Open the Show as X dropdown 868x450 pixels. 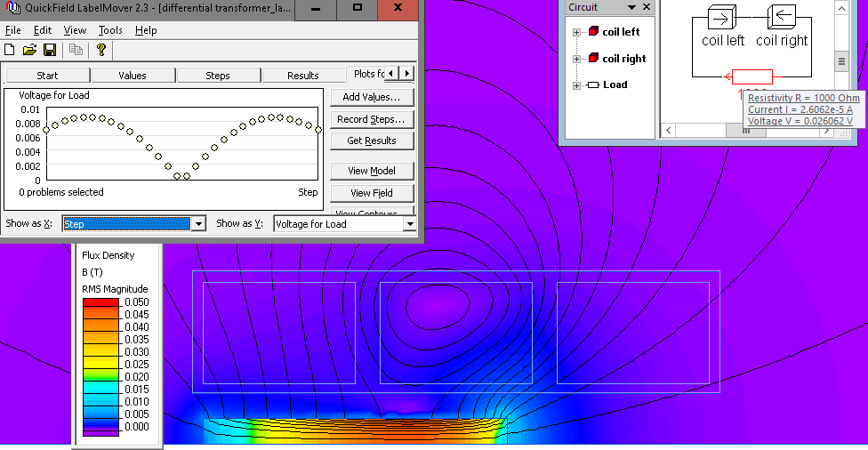point(198,223)
